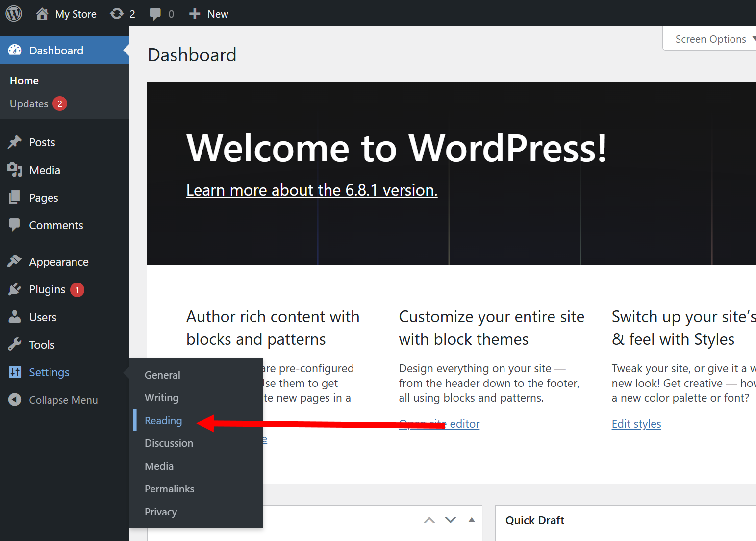Click the Comments sidebar icon
This screenshot has width=756, height=541.
click(15, 225)
